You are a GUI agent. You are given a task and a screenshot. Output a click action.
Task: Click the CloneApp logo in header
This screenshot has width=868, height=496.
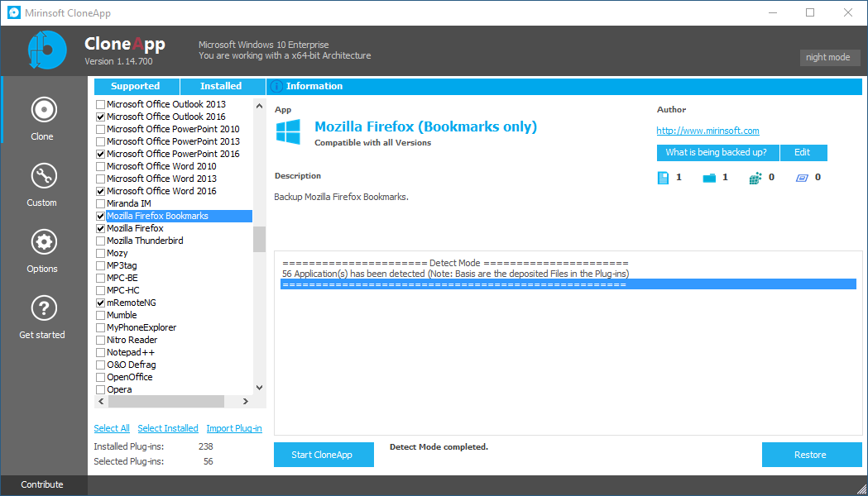point(46,50)
